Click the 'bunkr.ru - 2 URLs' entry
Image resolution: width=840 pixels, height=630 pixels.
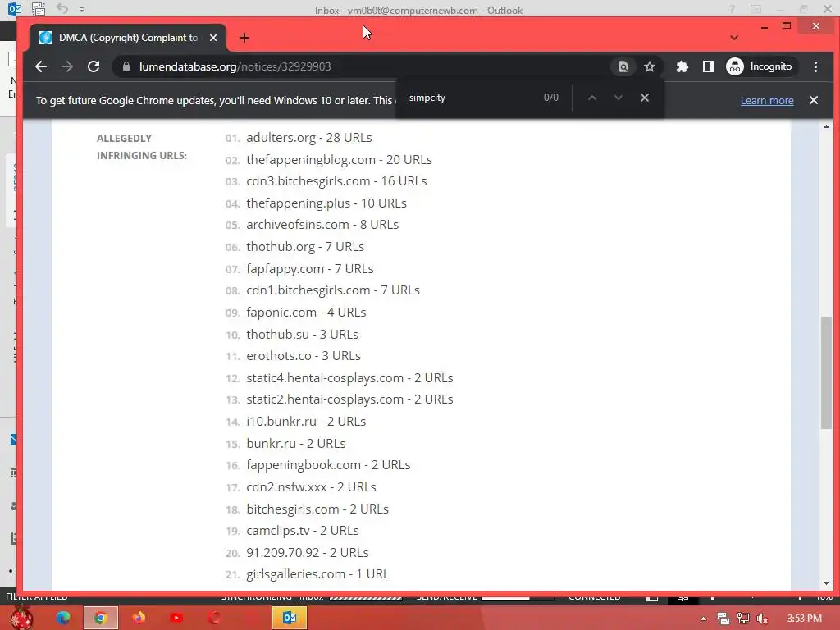pos(295,444)
